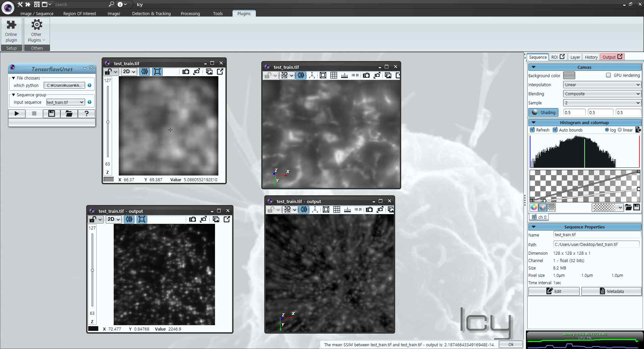Open the Icy application menu orb
The image size is (644, 349).
[x=8, y=7]
